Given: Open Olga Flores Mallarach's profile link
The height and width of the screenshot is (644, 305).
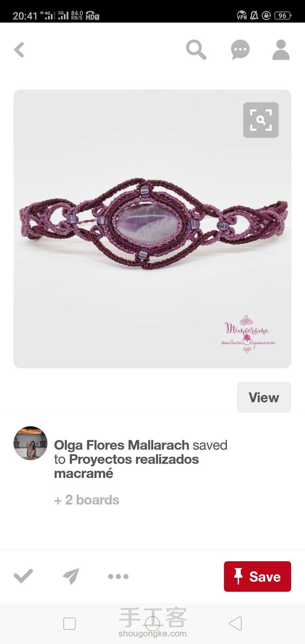Looking at the screenshot, I should 121,445.
